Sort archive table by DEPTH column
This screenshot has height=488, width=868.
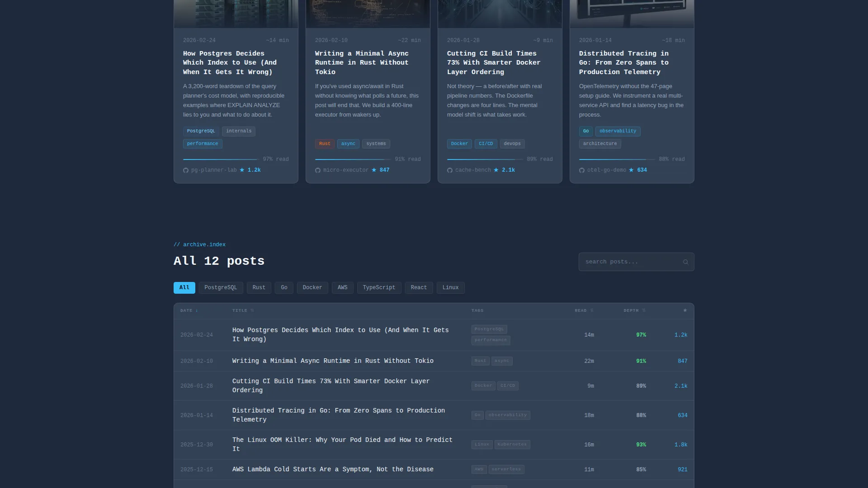(634, 310)
